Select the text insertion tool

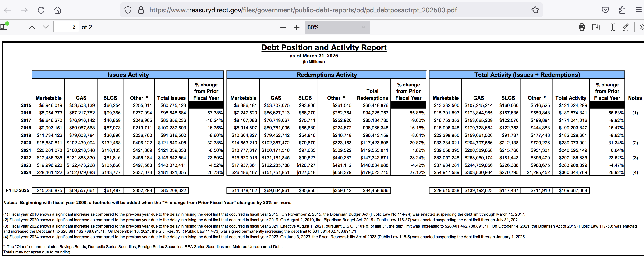(612, 27)
